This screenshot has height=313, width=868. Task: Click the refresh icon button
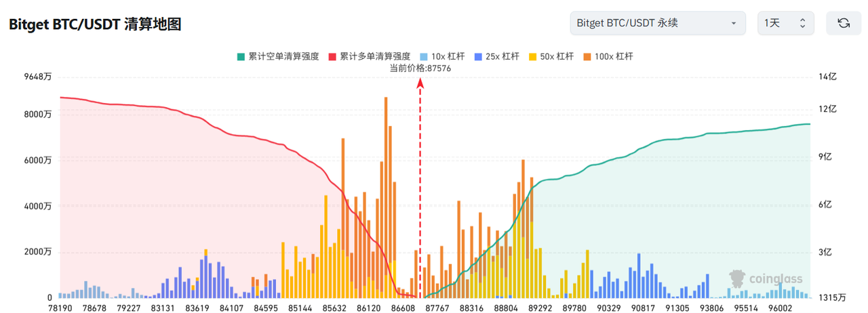[843, 23]
